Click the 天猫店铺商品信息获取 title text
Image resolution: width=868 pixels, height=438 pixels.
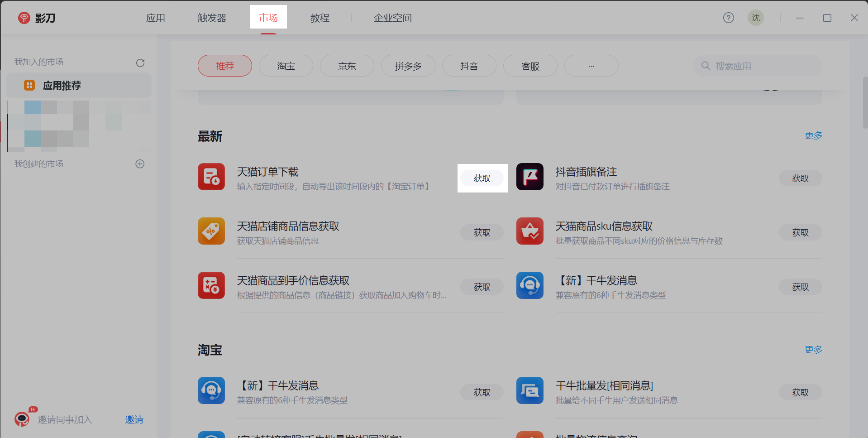[x=288, y=226]
